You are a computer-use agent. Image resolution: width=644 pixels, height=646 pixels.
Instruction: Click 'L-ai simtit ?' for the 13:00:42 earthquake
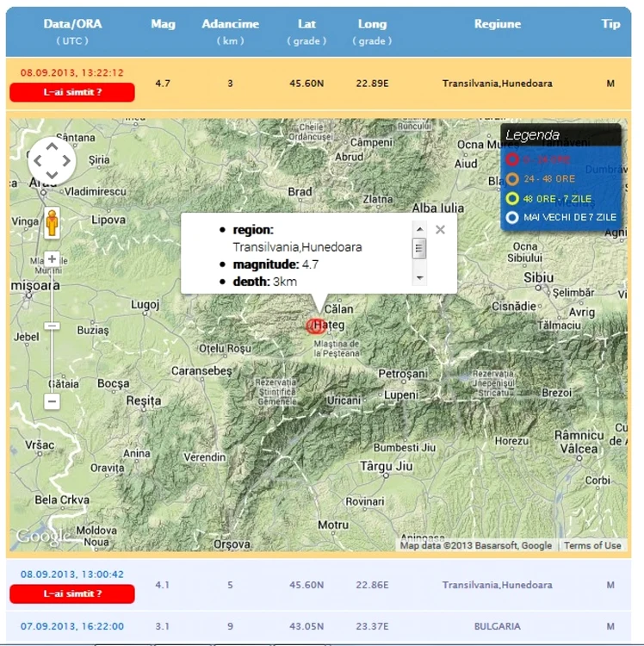[72, 593]
